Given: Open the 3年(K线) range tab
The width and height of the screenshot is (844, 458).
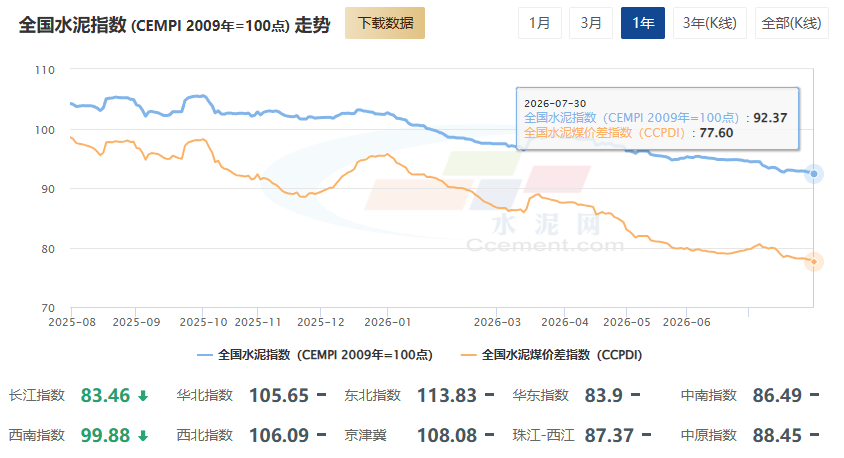Looking at the screenshot, I should (x=709, y=23).
